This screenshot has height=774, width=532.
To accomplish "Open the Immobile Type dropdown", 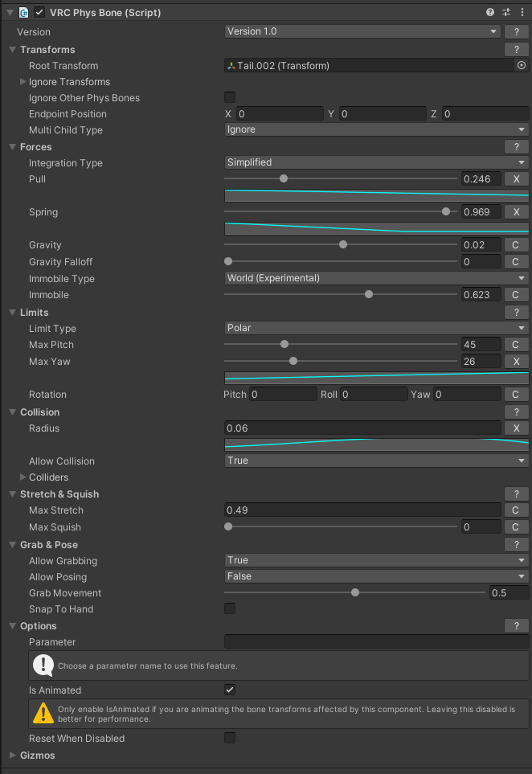I will click(x=376, y=278).
